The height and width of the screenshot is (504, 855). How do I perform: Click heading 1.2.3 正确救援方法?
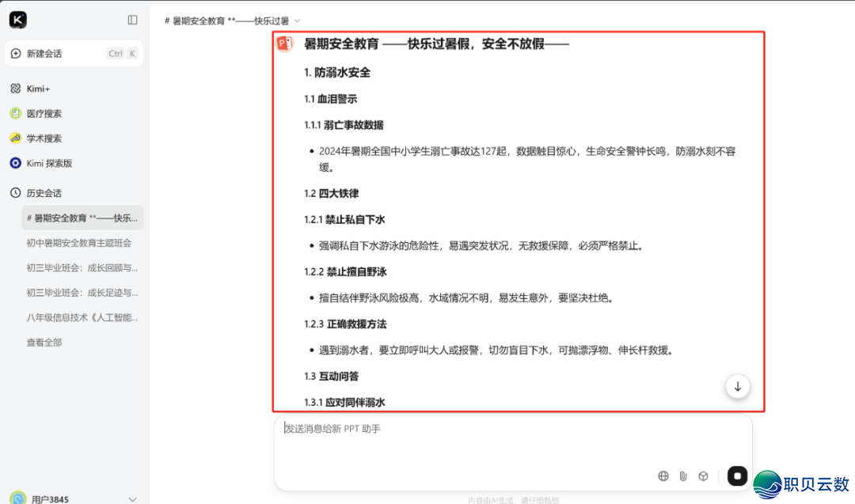[345, 324]
